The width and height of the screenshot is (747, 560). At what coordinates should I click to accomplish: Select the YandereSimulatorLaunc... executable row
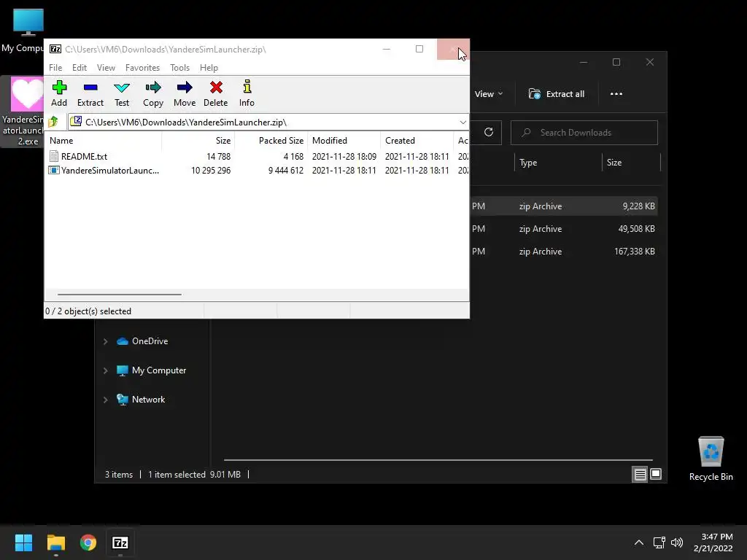[256, 170]
